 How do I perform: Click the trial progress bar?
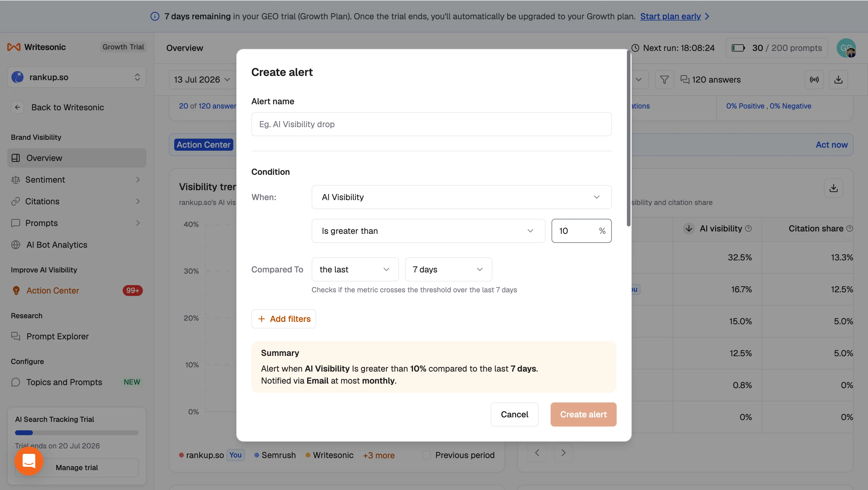click(77, 433)
